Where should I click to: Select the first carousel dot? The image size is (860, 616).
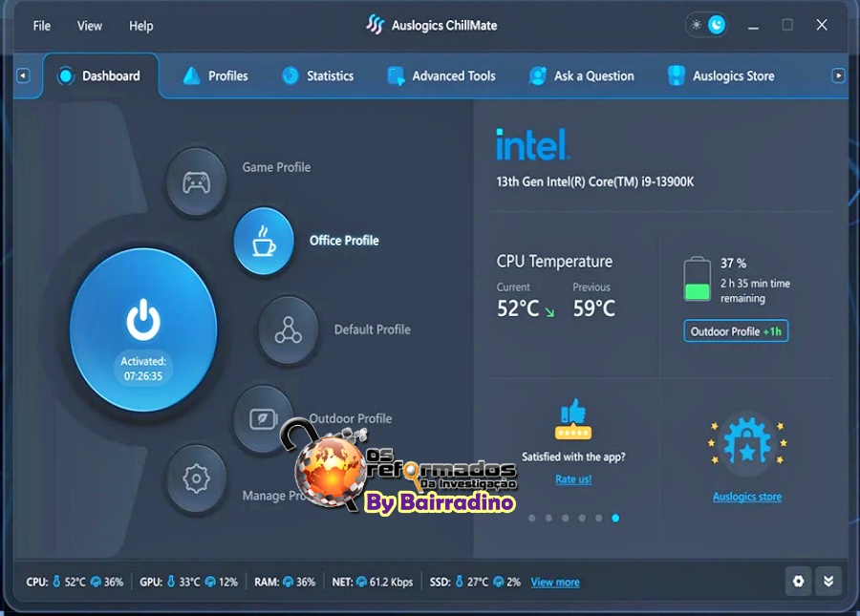click(x=532, y=518)
